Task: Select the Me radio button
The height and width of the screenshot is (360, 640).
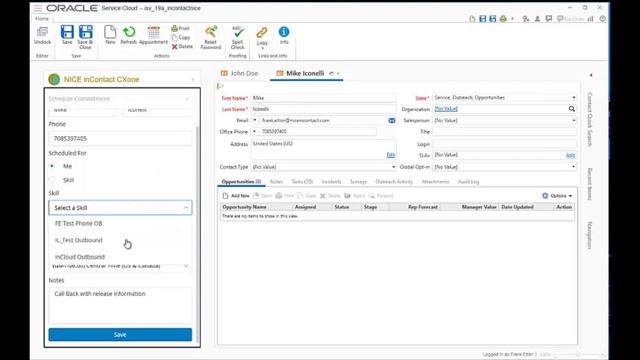Action: 52,166
